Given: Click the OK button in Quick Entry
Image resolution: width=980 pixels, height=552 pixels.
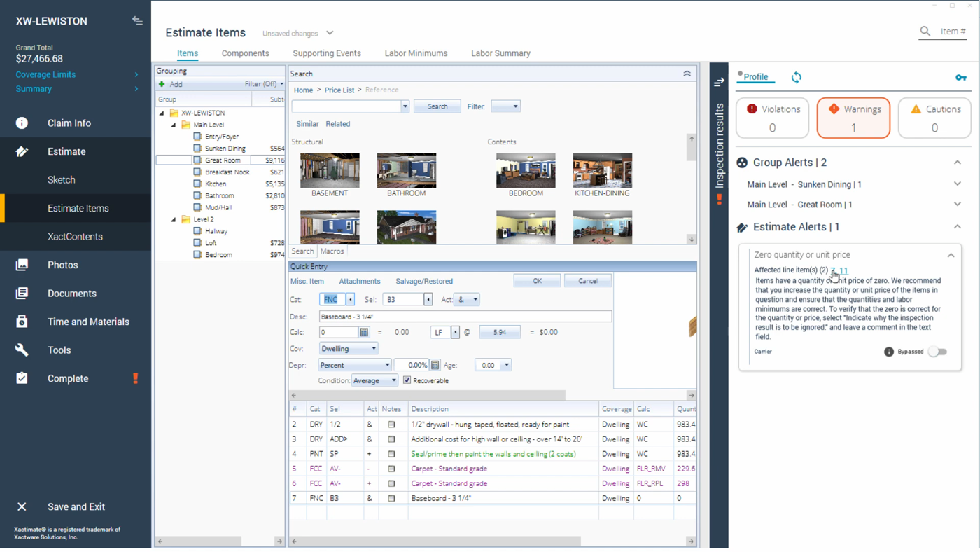Looking at the screenshot, I should click(537, 281).
